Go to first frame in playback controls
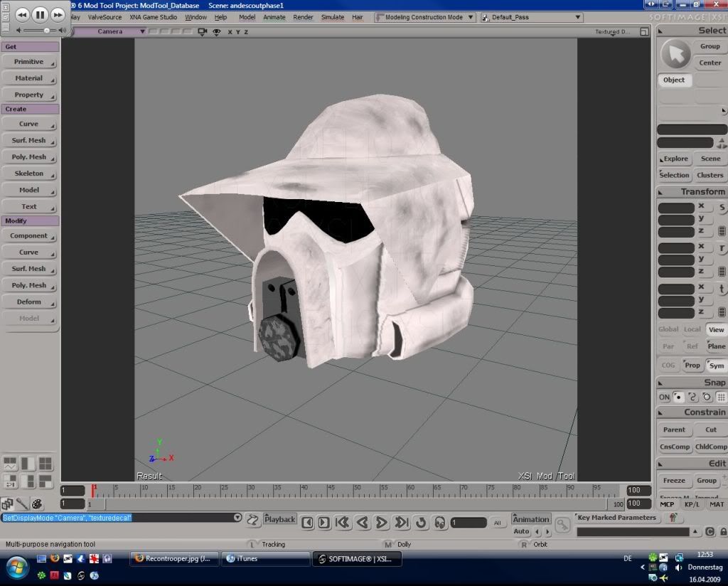 point(343,523)
